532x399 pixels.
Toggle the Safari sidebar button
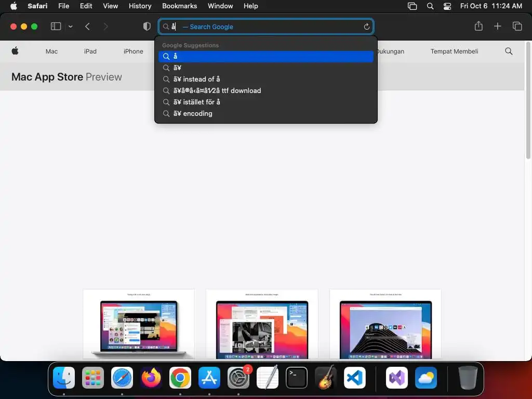(56, 26)
